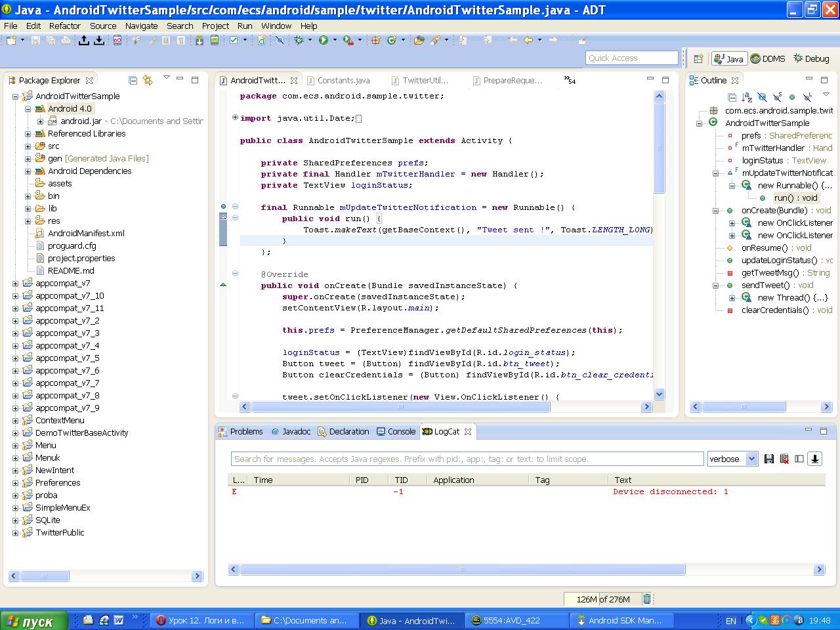Switch to the Console tab
The height and width of the screenshot is (630, 840).
pos(396,431)
